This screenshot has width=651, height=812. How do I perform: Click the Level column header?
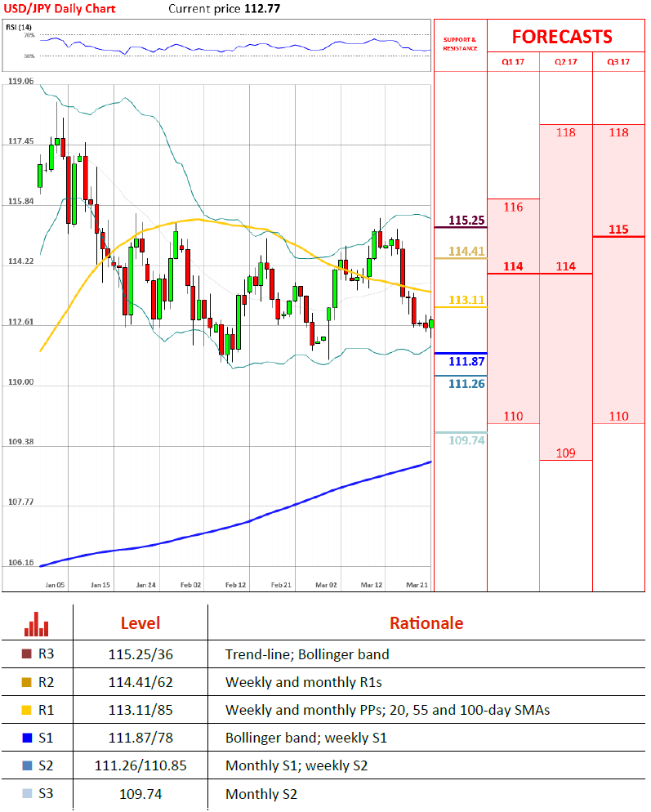click(x=140, y=623)
